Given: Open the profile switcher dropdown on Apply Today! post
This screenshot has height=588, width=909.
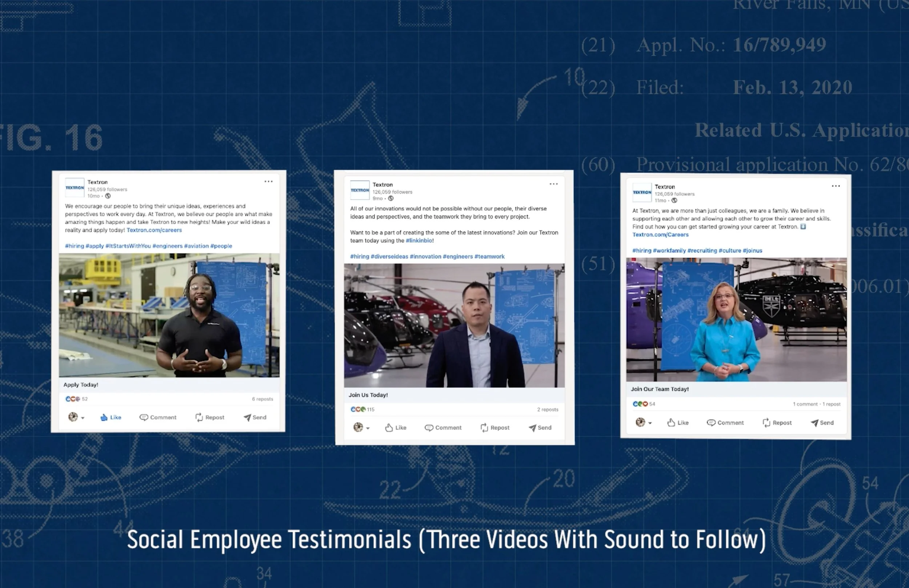Looking at the screenshot, I should (x=76, y=417).
